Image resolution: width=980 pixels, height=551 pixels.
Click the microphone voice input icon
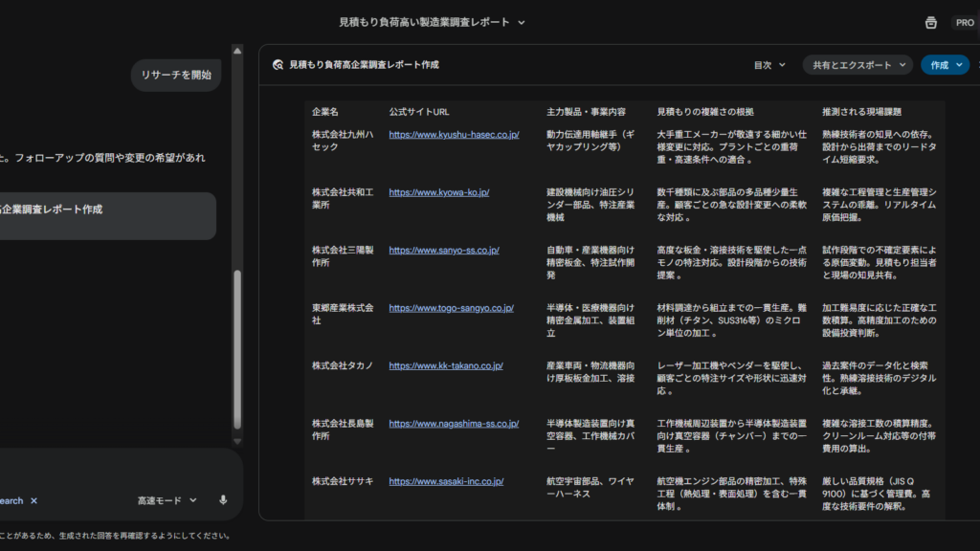tap(223, 500)
